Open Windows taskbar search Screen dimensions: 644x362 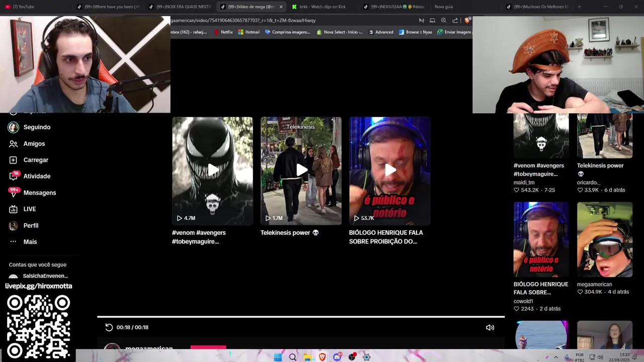coord(293,357)
